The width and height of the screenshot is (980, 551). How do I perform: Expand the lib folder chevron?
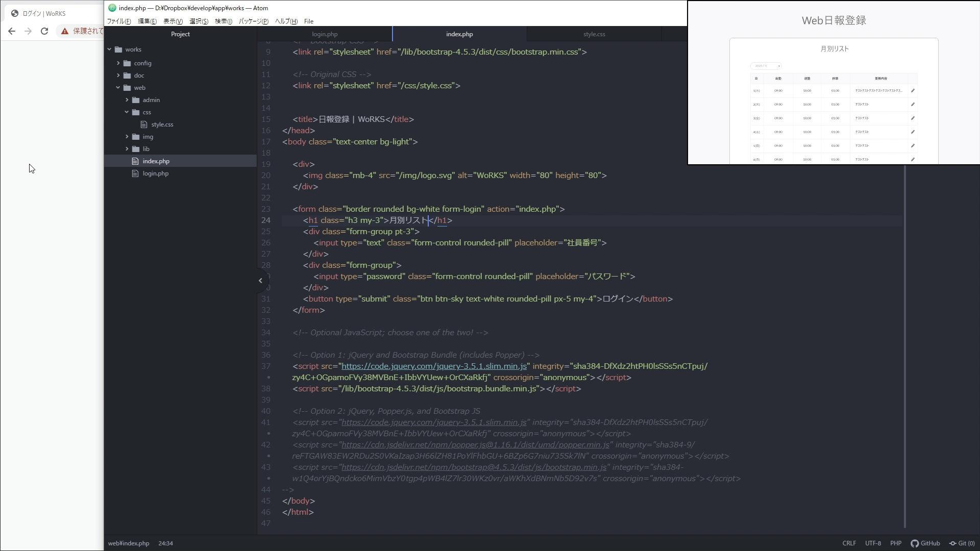tap(127, 149)
